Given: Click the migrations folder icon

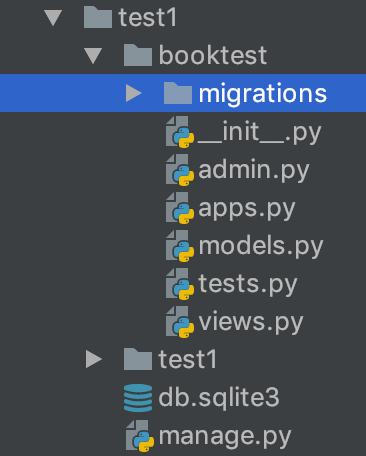Looking at the screenshot, I should click(178, 93).
